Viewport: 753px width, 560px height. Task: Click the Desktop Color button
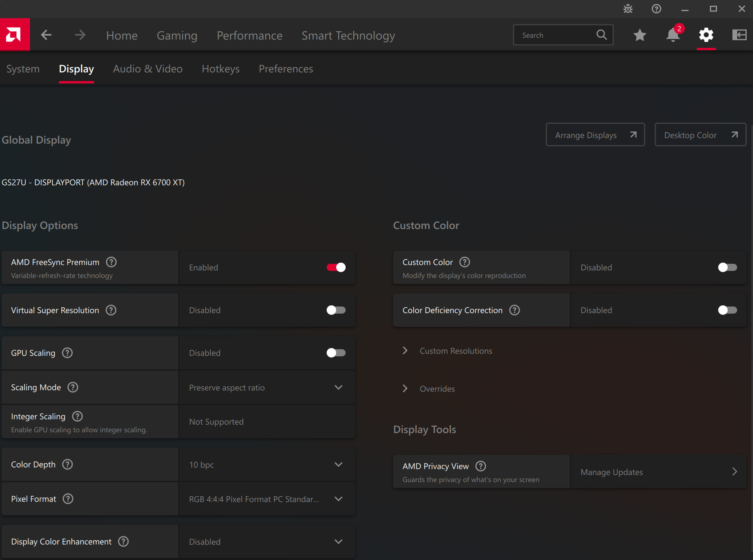[x=700, y=135]
